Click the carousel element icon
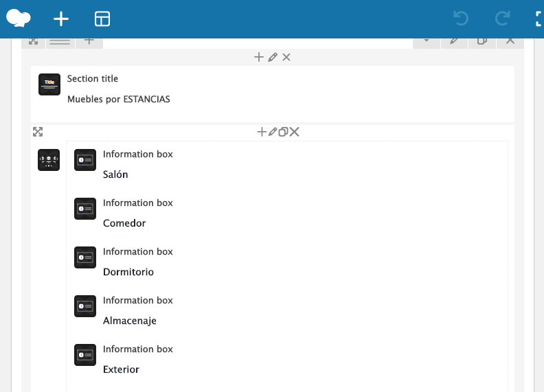This screenshot has height=392, width=544. pyautogui.click(x=49, y=160)
